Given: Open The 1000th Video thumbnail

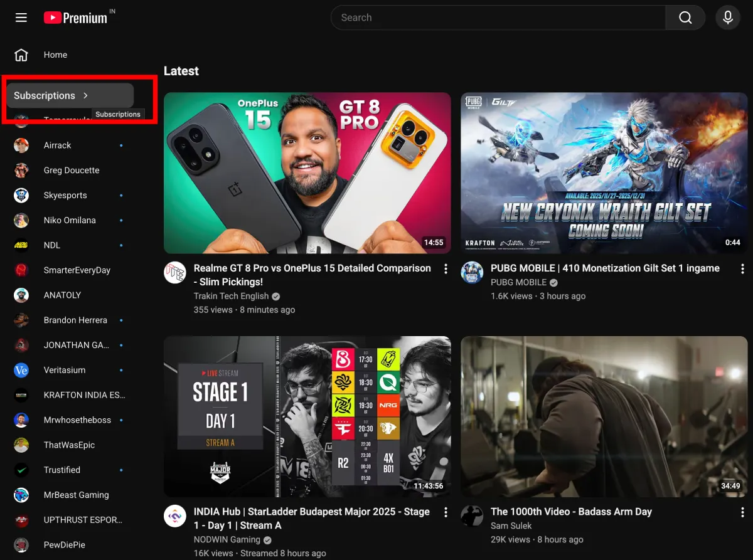Looking at the screenshot, I should [x=604, y=416].
